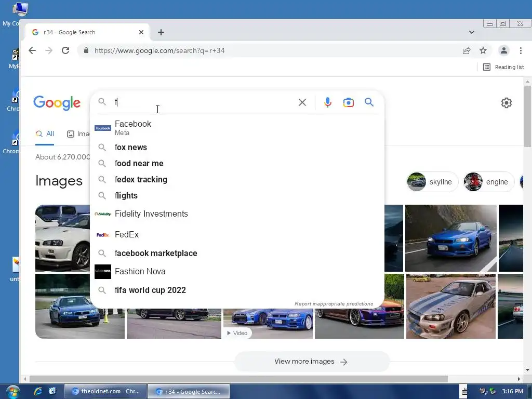Select the Facebook Meta suggestion

[237, 128]
